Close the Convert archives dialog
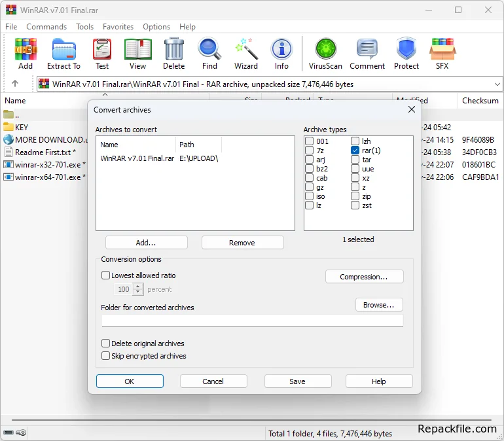Viewport: 504px width, 441px height. (x=412, y=109)
